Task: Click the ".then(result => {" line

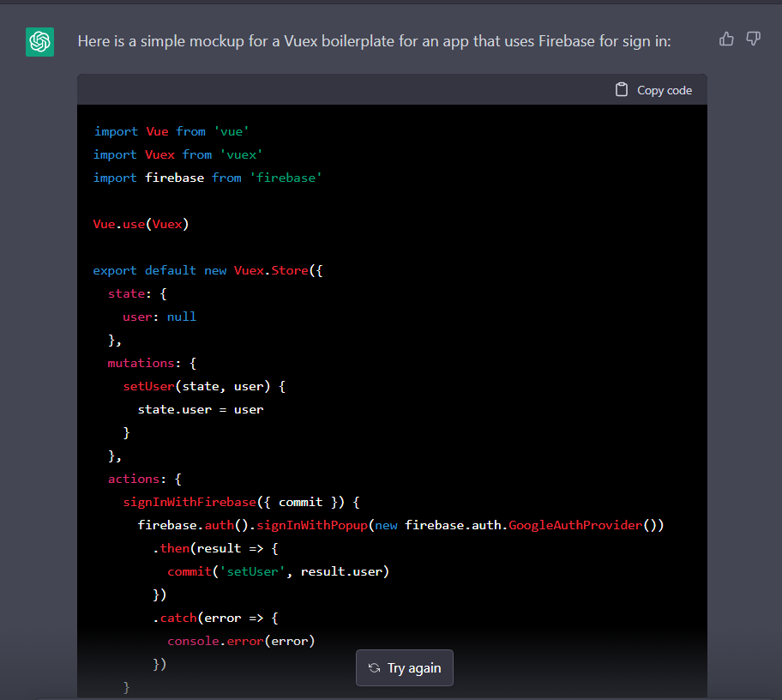Action: pos(215,549)
